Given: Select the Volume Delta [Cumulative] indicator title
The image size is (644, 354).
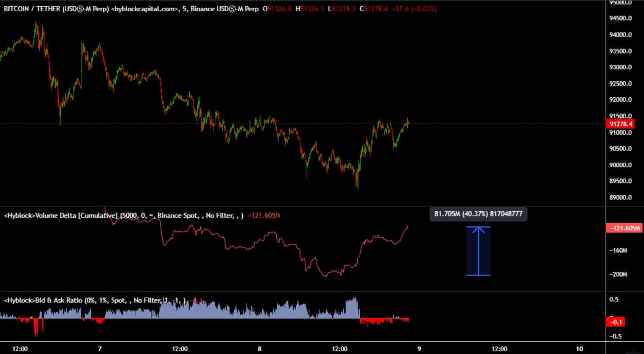Looking at the screenshot, I should (x=62, y=216).
